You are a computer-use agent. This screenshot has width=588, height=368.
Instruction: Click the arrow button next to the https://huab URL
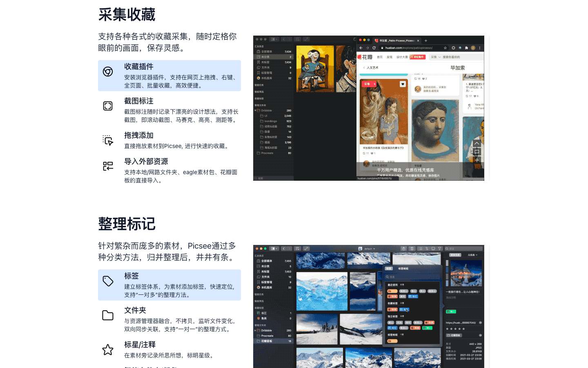point(480,323)
